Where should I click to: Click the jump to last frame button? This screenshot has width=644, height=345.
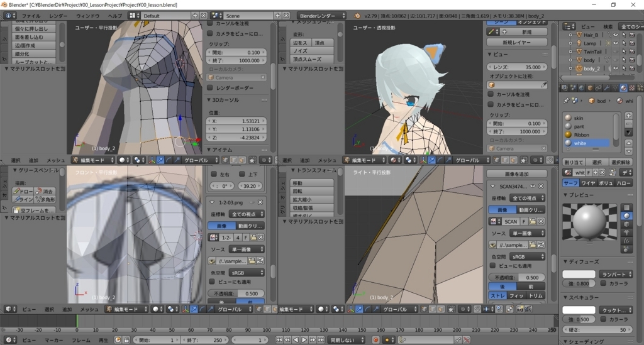tap(321, 340)
